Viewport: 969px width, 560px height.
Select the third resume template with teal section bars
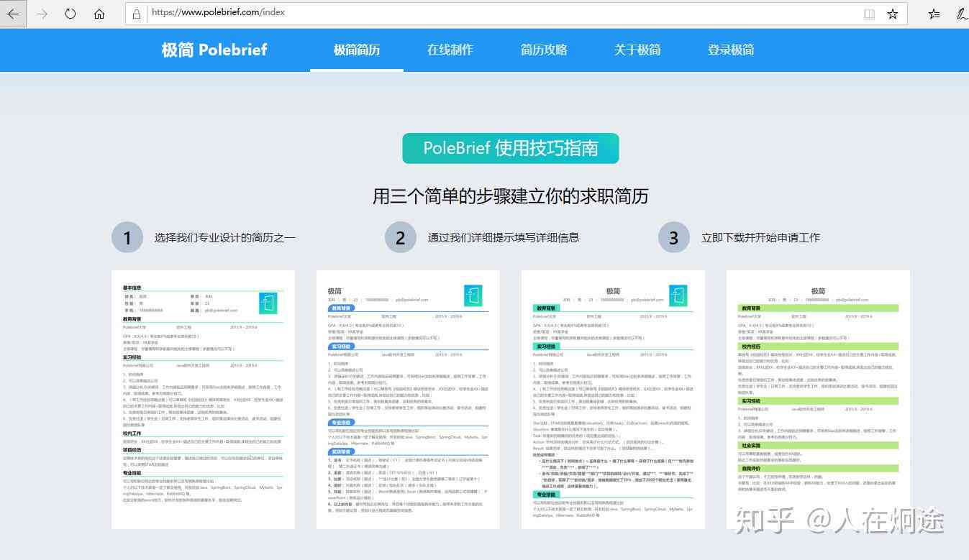pyautogui.click(x=613, y=400)
